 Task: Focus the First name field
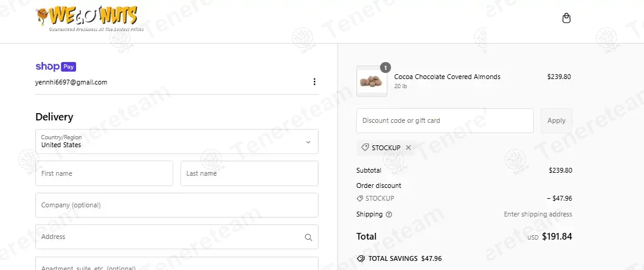point(104,173)
